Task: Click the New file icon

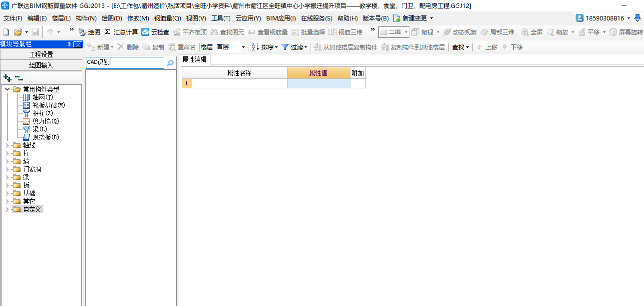Action: tap(6, 32)
